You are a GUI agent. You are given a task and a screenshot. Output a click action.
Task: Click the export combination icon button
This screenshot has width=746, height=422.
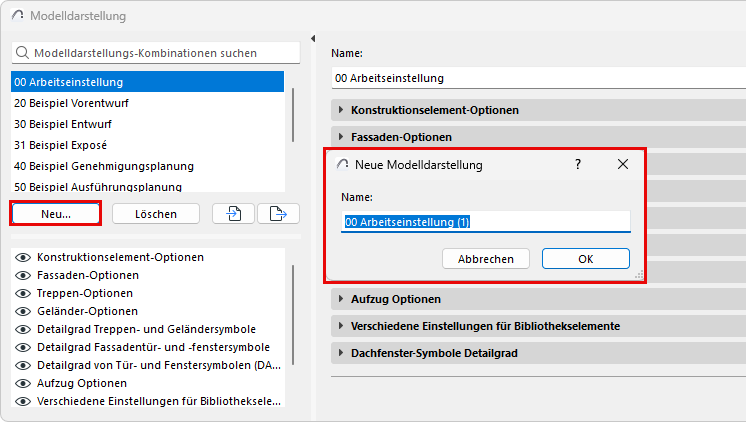click(278, 213)
